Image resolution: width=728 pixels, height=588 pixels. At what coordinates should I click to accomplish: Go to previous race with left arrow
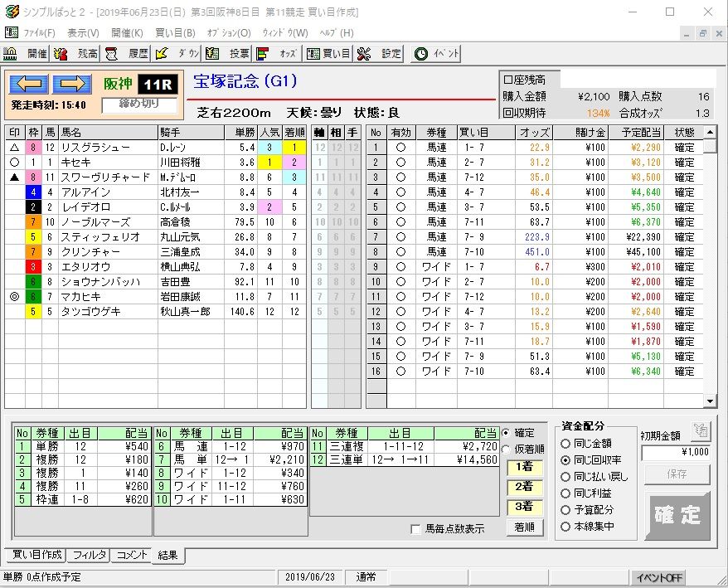29,84
